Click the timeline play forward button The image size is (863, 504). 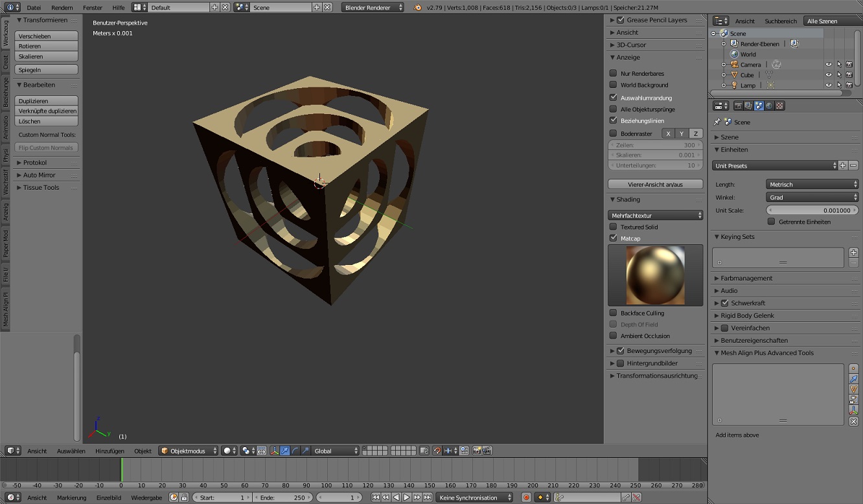407,498
